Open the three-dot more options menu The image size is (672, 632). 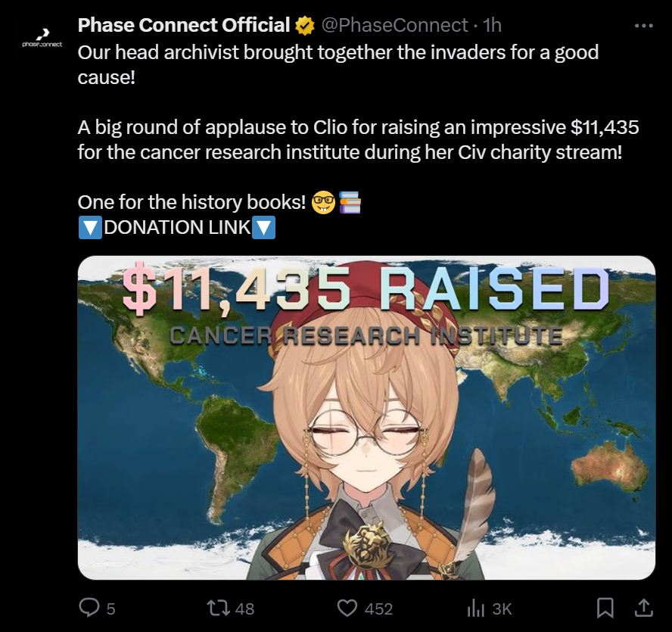[x=644, y=26]
